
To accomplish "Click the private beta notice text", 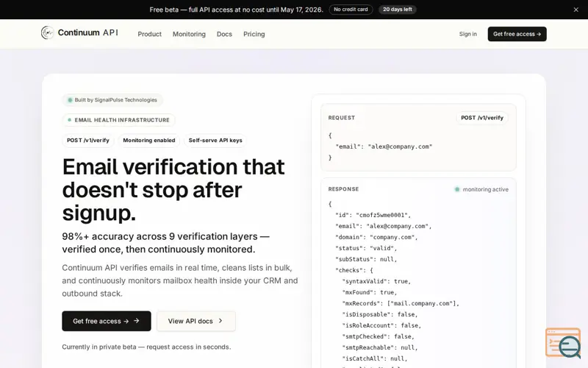I will 146,347.
